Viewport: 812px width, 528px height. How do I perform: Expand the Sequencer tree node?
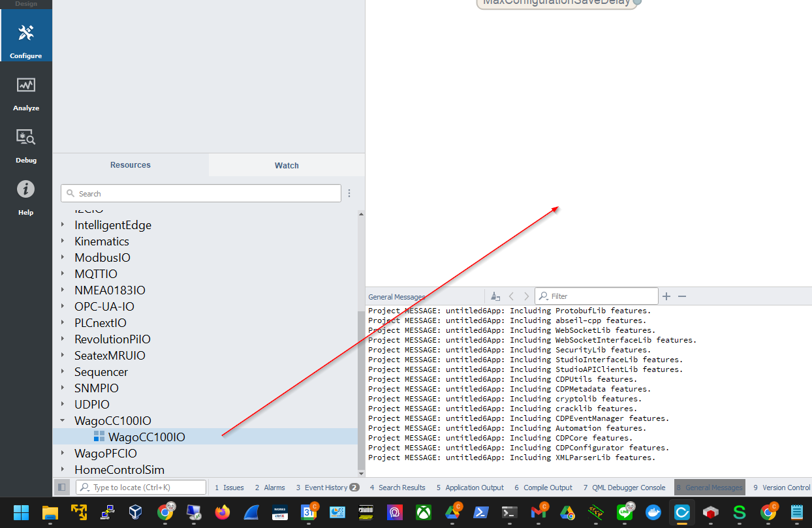tap(63, 371)
